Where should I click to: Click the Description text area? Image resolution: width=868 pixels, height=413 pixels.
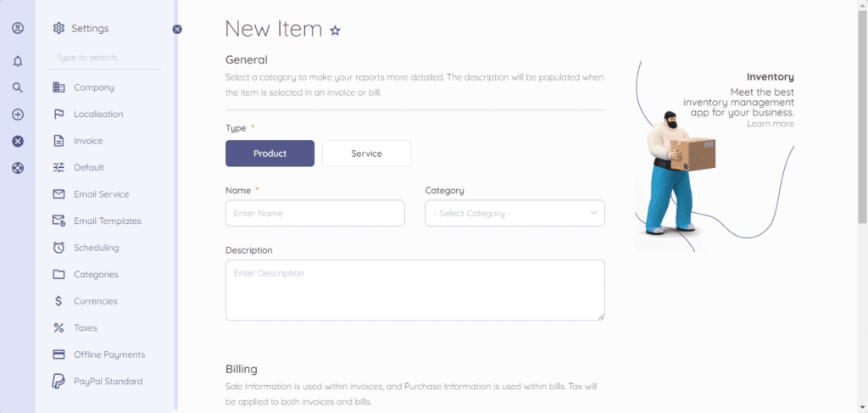coord(415,290)
